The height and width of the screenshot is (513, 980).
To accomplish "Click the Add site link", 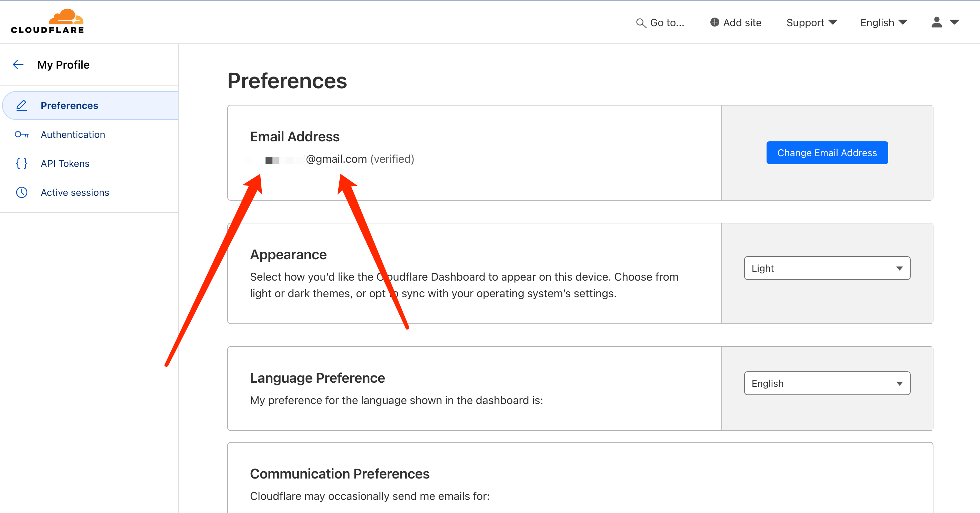I will (x=742, y=22).
